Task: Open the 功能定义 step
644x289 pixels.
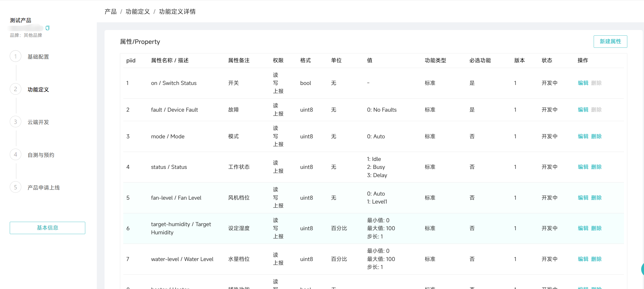Action: (x=38, y=90)
